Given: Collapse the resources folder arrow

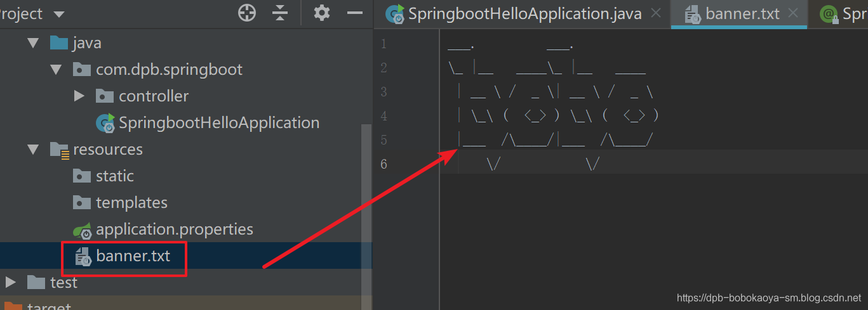Looking at the screenshot, I should pyautogui.click(x=33, y=150).
